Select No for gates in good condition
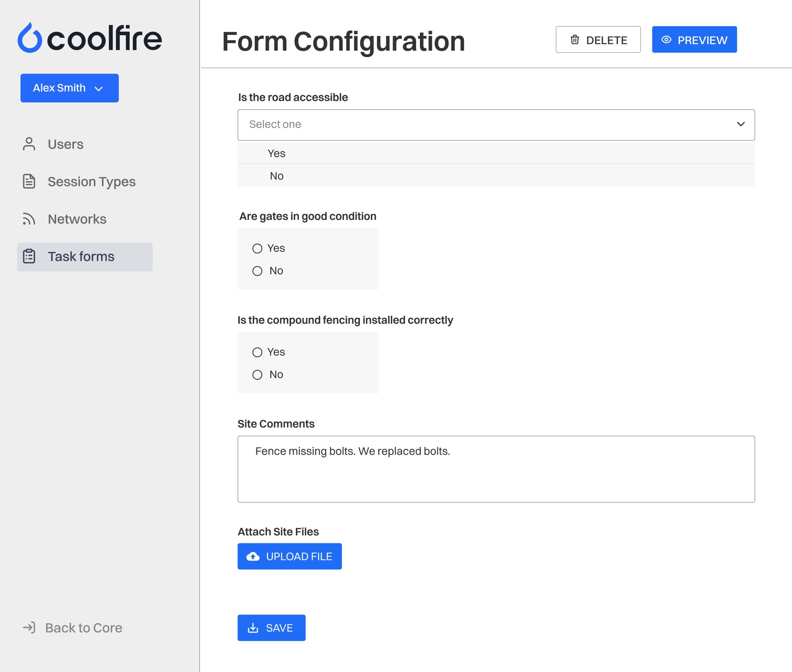 tap(258, 271)
